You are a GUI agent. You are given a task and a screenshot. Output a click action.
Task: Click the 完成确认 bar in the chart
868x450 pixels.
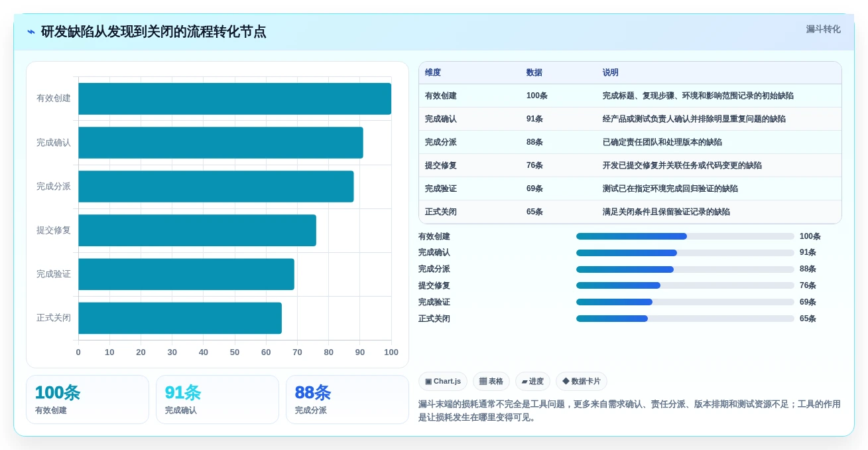pyautogui.click(x=221, y=143)
